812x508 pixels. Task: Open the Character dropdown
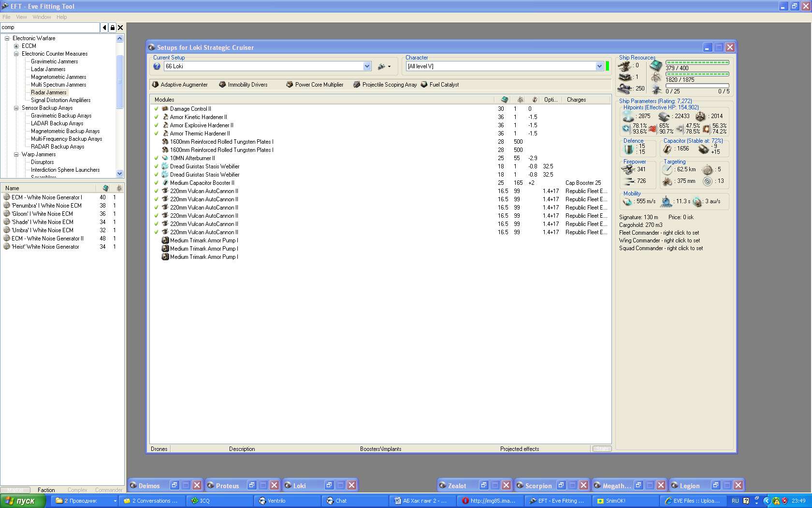point(599,66)
